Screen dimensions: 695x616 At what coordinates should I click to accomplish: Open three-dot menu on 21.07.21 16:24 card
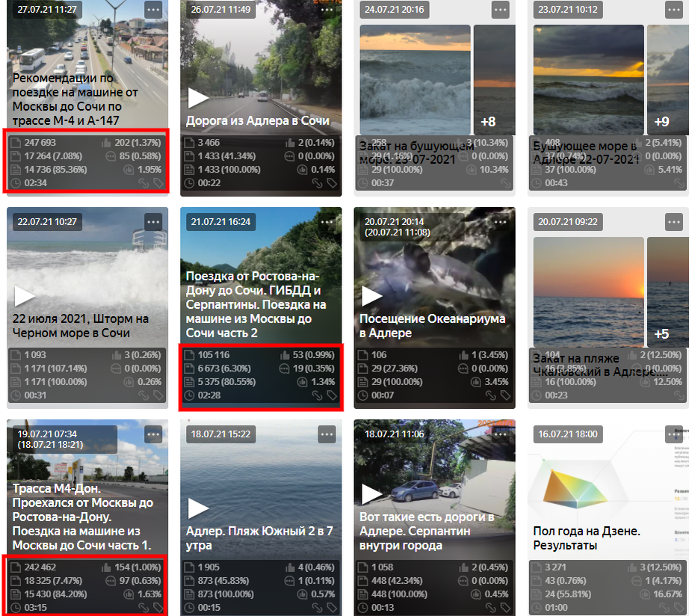pyautogui.click(x=327, y=222)
